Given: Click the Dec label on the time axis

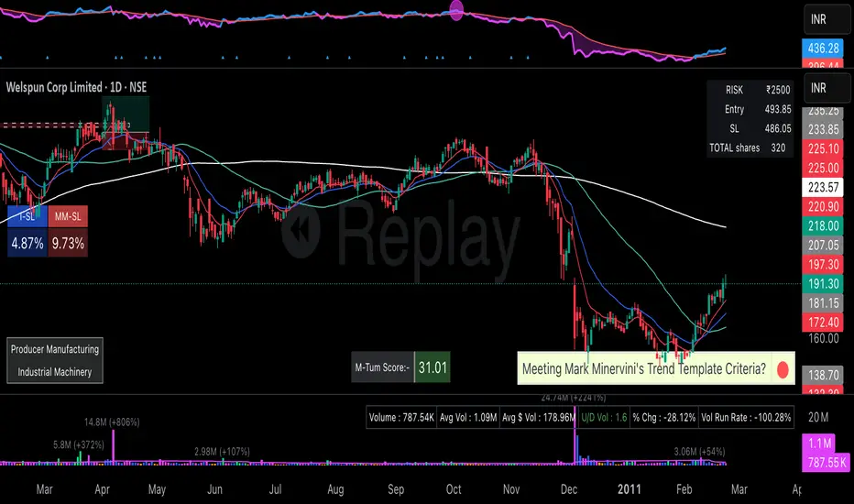Looking at the screenshot, I should point(569,489).
